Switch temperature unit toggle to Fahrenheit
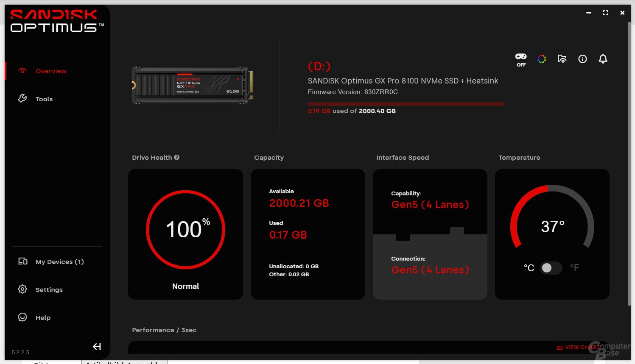Viewport: 635px width, 364px height. point(551,268)
